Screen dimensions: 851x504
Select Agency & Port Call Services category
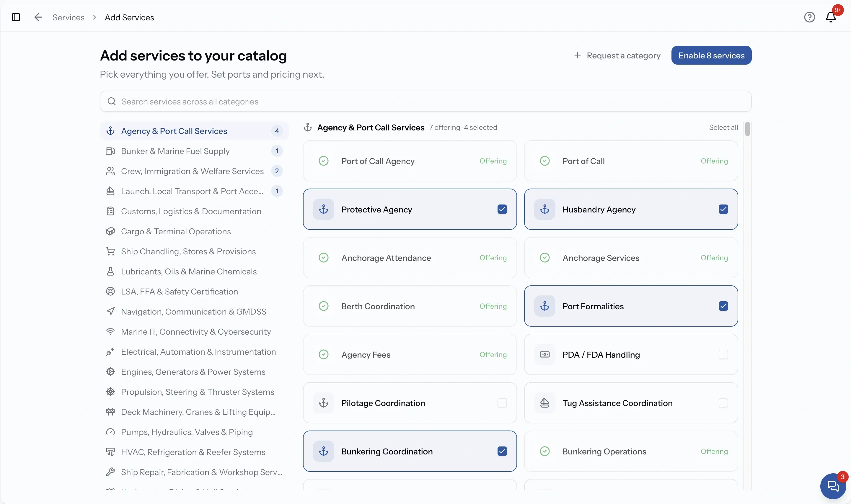pyautogui.click(x=194, y=131)
